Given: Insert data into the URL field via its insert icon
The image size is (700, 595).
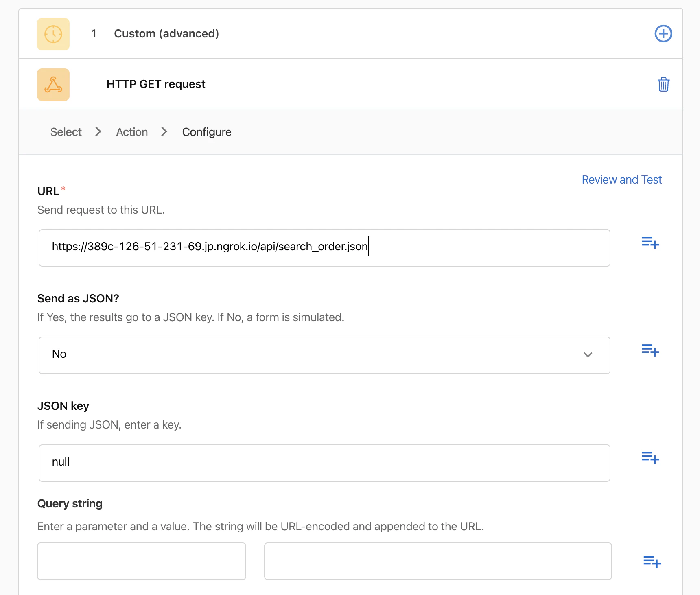Looking at the screenshot, I should (650, 243).
